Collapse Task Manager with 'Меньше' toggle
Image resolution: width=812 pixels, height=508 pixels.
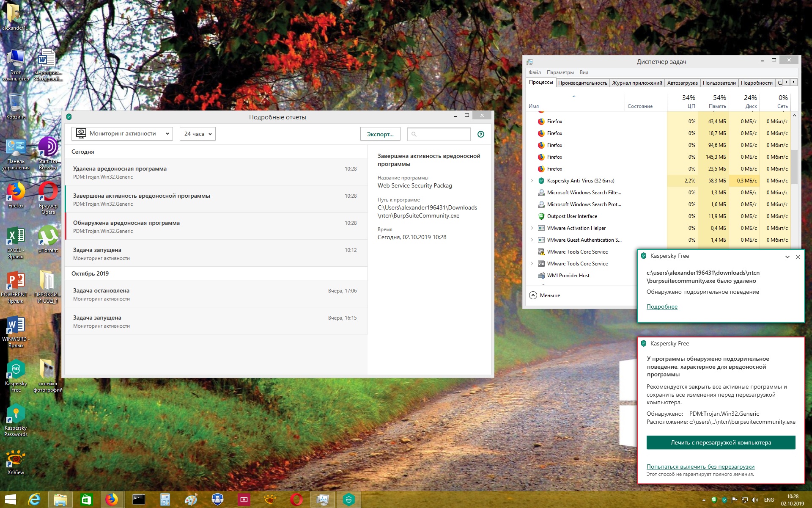545,295
